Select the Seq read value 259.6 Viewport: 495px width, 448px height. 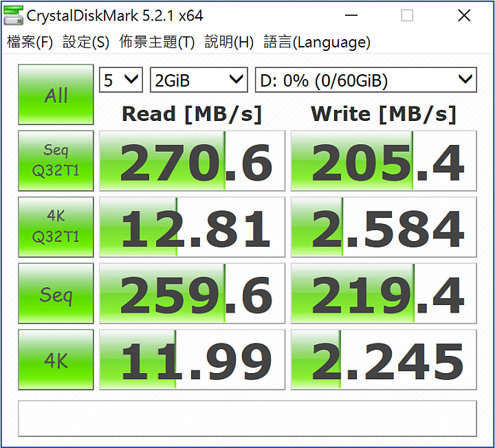(192, 293)
